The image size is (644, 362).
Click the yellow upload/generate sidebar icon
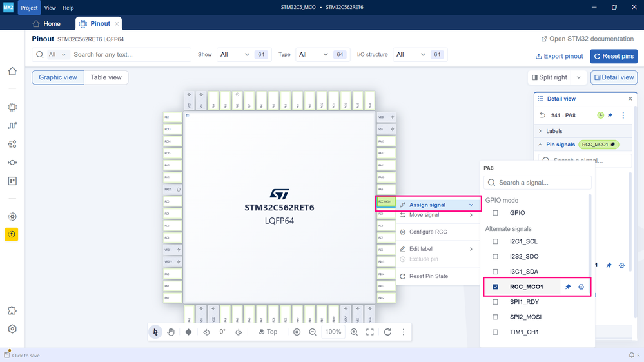click(12, 234)
